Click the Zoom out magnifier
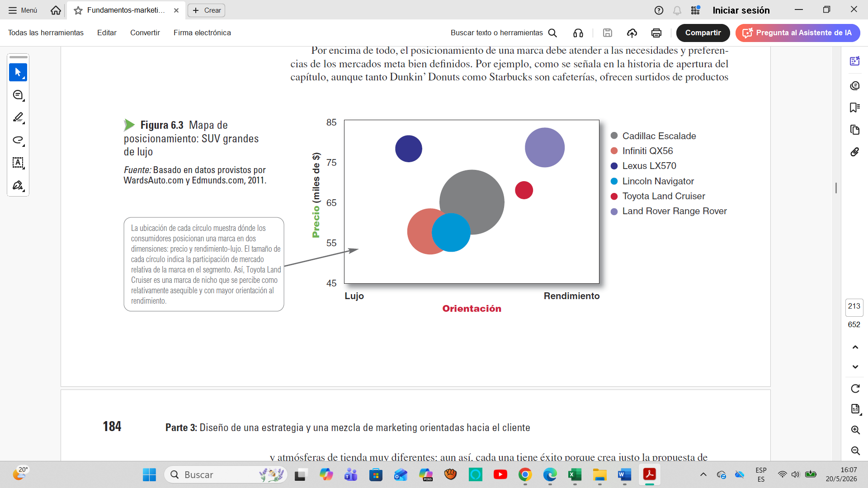Image resolution: width=868 pixels, height=488 pixels. click(x=855, y=450)
